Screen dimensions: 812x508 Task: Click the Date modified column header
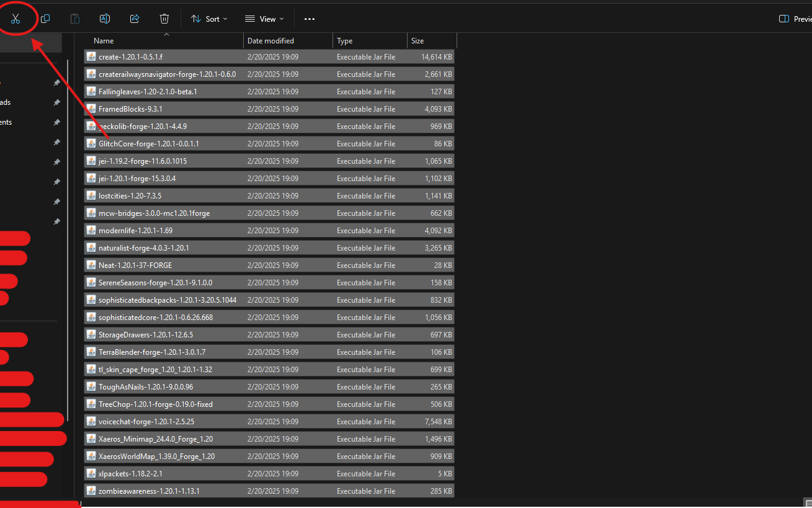pos(270,41)
